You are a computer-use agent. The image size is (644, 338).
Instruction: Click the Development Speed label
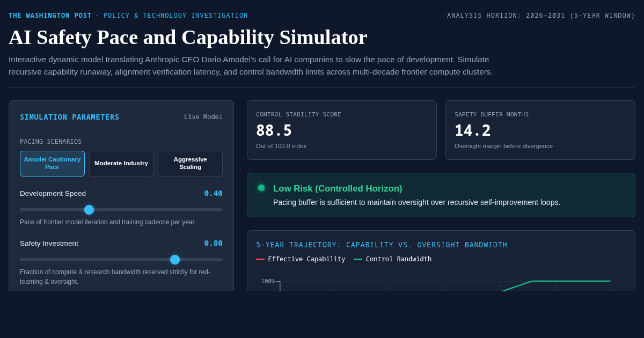53,193
